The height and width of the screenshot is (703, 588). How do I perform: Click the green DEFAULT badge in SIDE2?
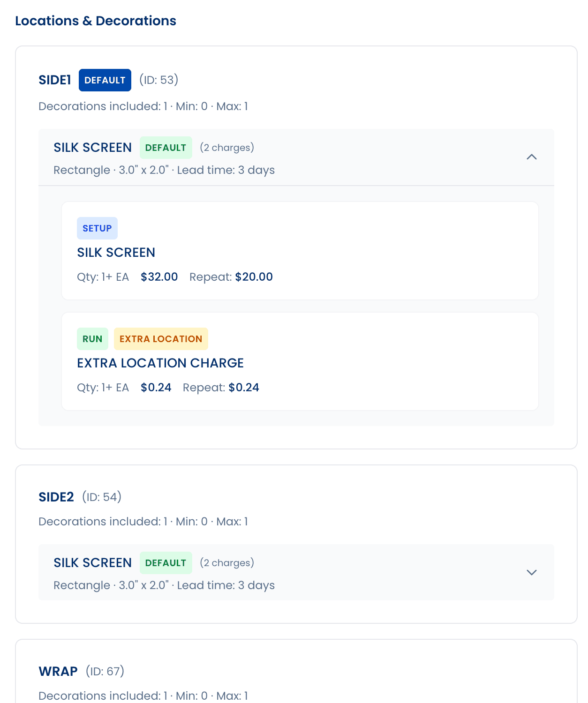[x=166, y=563]
